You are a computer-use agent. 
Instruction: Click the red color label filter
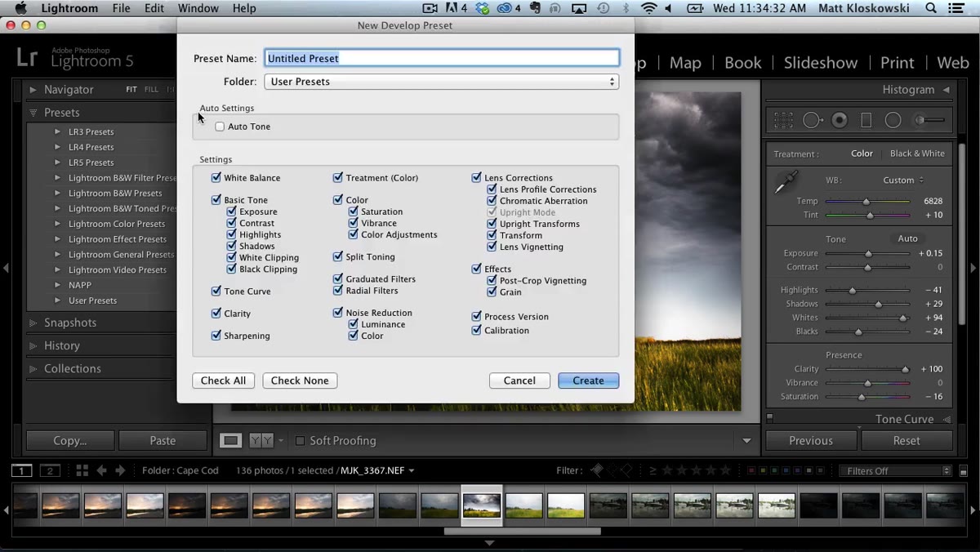751,470
